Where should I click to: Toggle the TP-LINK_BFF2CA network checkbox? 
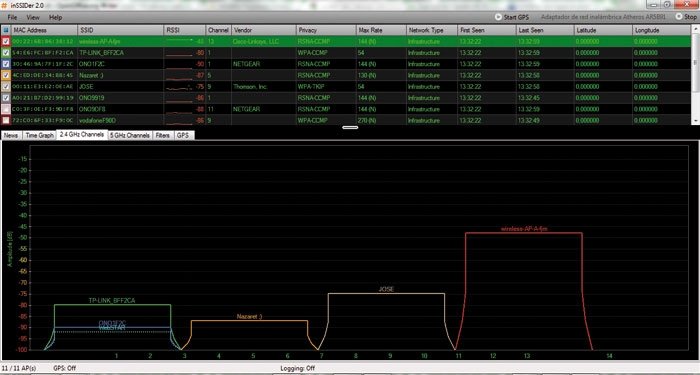[x=5, y=53]
